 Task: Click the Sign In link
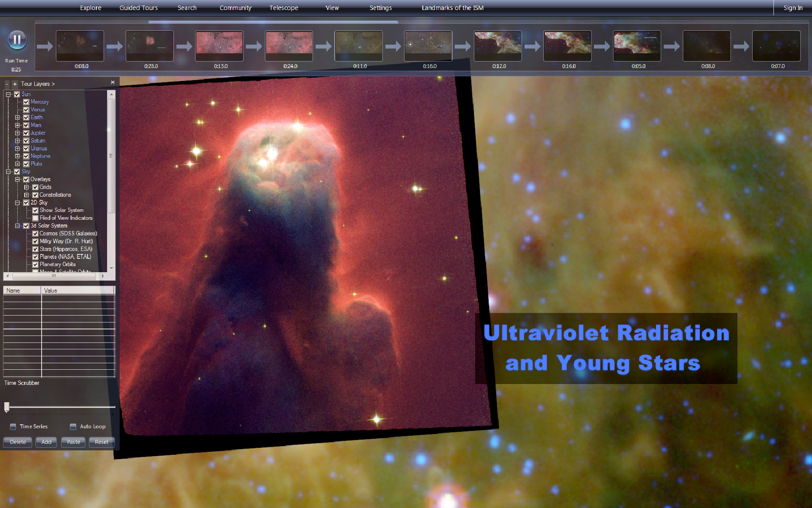(793, 8)
